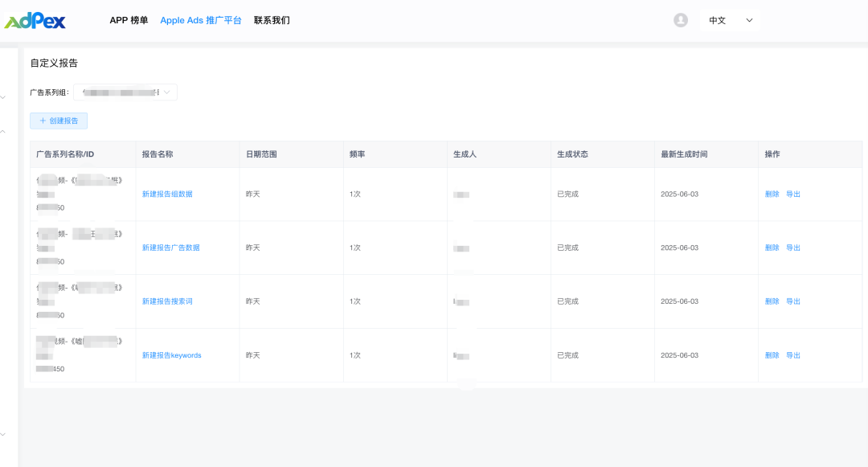The width and height of the screenshot is (868, 467).
Task: Open the 新建报告搜索词 report link
Action: click(167, 301)
